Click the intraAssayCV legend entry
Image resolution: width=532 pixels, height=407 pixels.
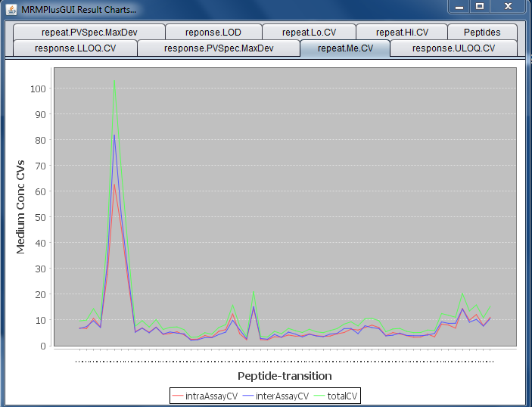[205, 396]
